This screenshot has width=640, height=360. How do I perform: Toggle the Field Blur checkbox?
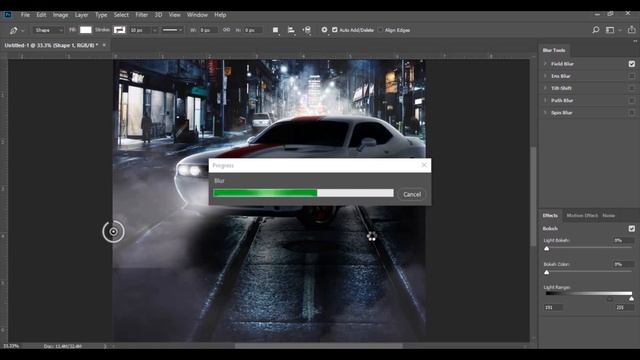(631, 64)
